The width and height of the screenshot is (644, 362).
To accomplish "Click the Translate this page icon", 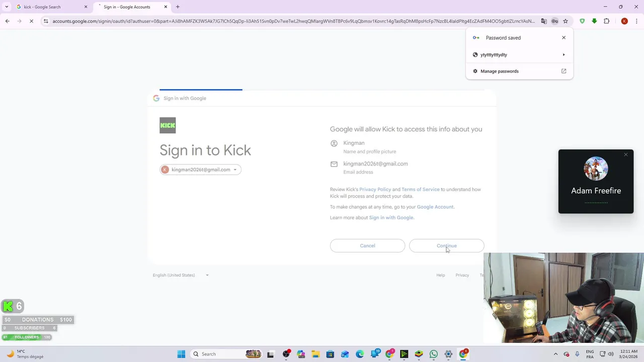I will (544, 21).
